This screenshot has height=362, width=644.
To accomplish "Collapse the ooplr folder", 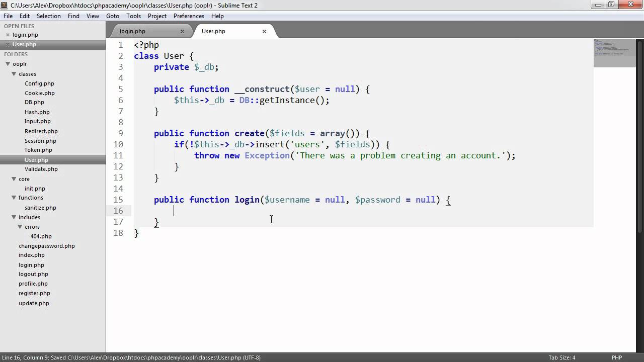I will pyautogui.click(x=8, y=64).
